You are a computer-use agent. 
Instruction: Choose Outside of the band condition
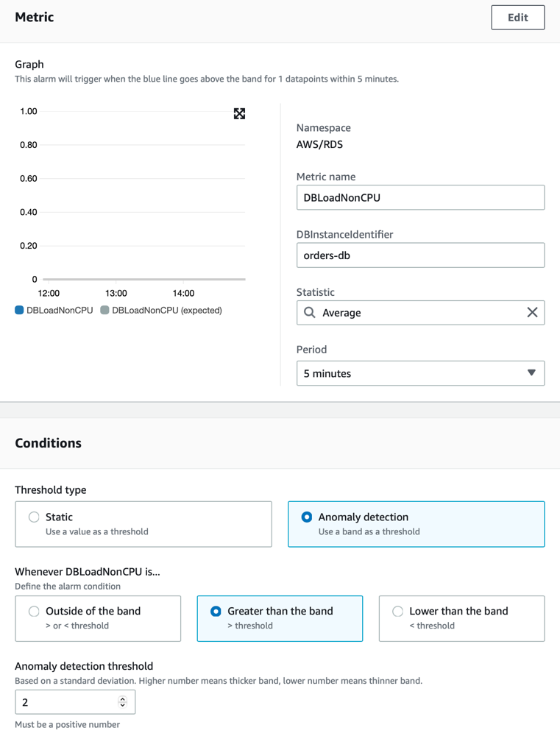point(35,612)
